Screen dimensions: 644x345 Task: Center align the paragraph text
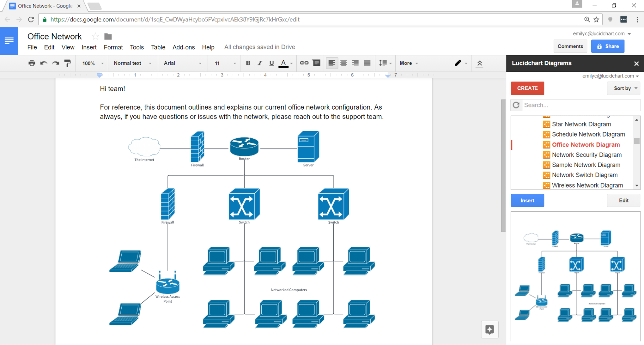point(344,63)
